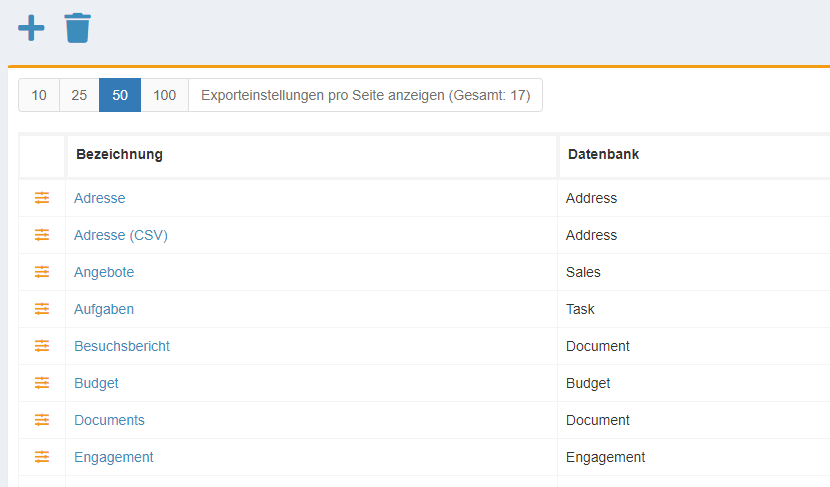Select the 50 per page button
Viewport: 830px width, 487px height.
click(x=120, y=95)
